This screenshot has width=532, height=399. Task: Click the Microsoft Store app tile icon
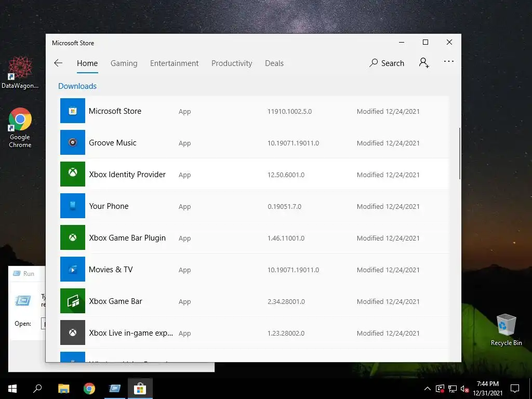tap(73, 111)
